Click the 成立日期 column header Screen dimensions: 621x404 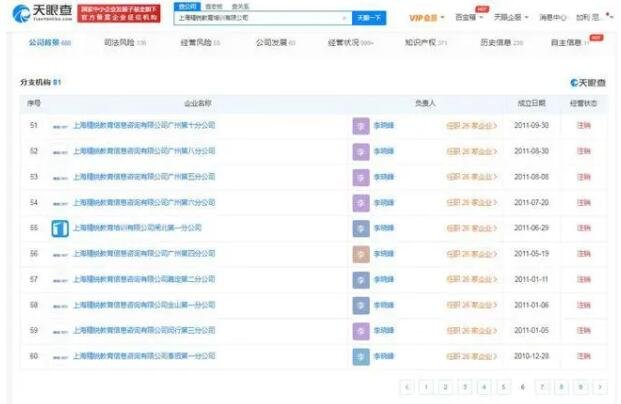point(531,103)
